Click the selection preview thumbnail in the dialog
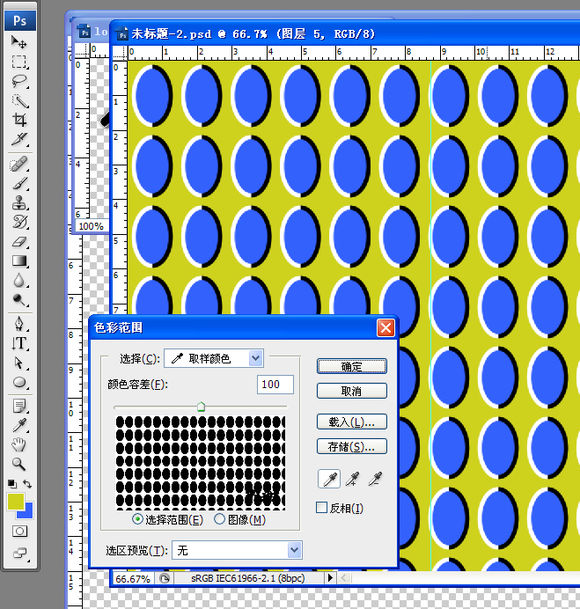 200,463
